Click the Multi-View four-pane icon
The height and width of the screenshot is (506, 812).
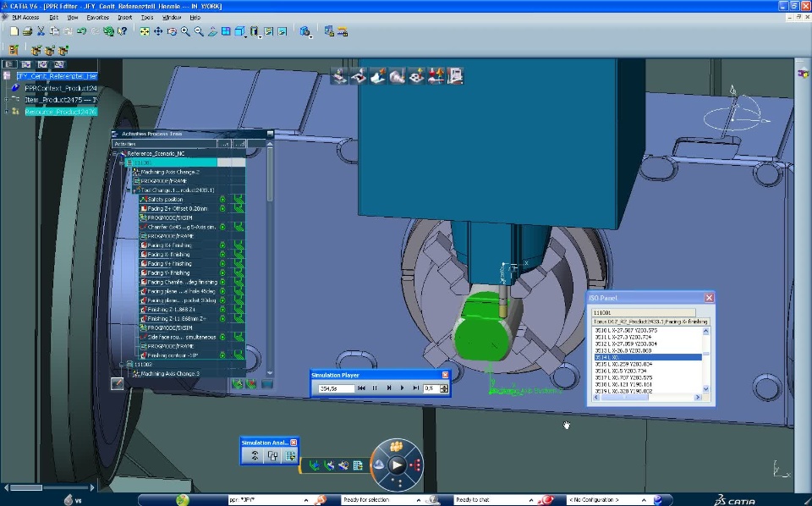coord(226,31)
